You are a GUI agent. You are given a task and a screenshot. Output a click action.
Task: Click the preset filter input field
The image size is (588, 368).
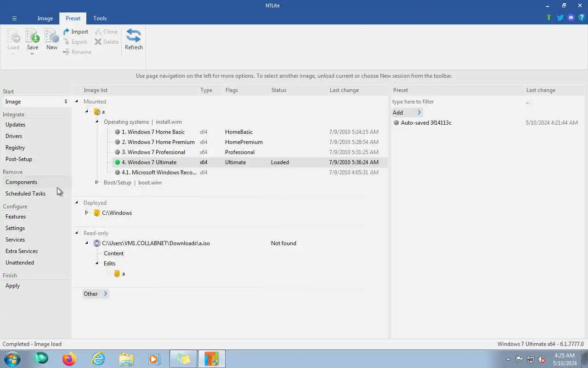point(457,102)
